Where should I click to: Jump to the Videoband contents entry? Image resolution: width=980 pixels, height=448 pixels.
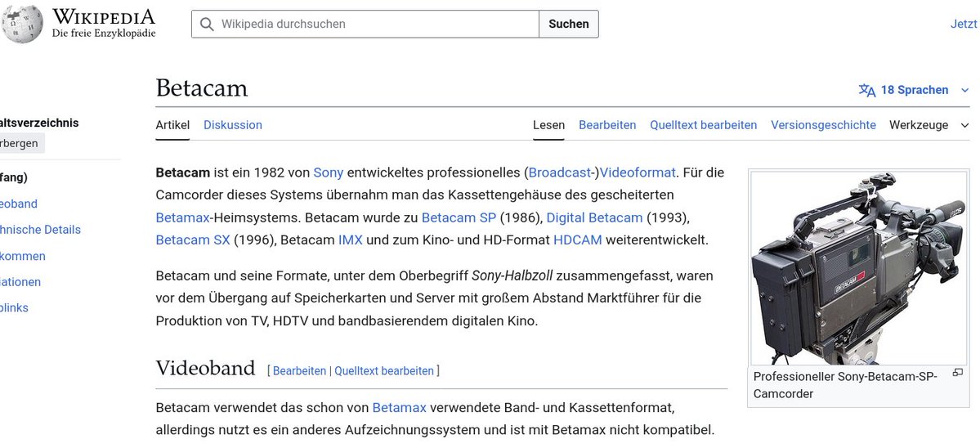pyautogui.click(x=19, y=204)
